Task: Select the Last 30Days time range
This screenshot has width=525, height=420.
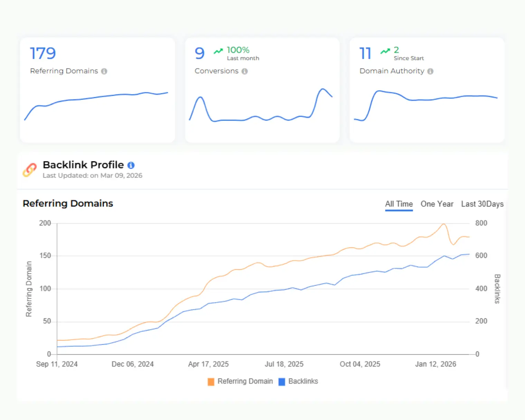Action: coord(482,204)
